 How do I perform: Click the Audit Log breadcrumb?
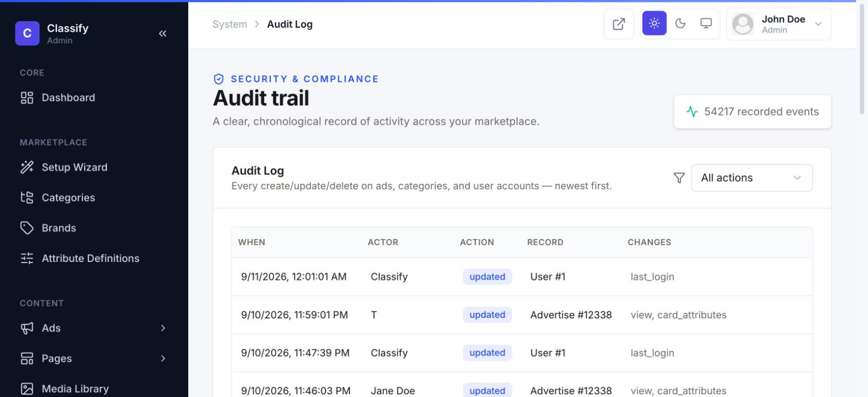(290, 24)
